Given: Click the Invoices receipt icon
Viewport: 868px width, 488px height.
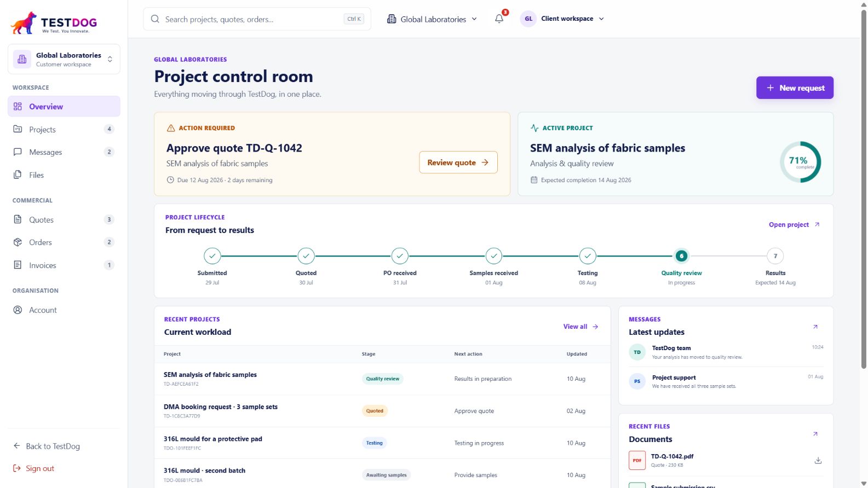Looking at the screenshot, I should coord(18,265).
